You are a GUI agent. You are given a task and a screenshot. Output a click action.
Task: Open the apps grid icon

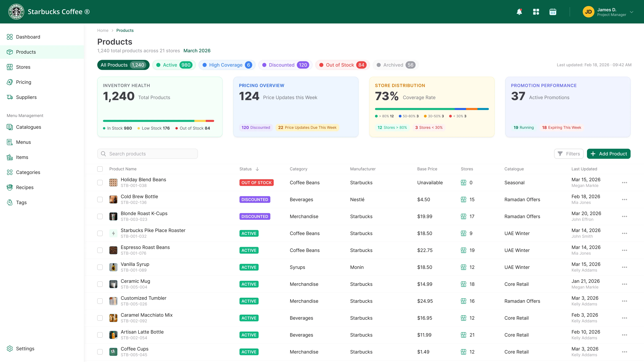(536, 12)
